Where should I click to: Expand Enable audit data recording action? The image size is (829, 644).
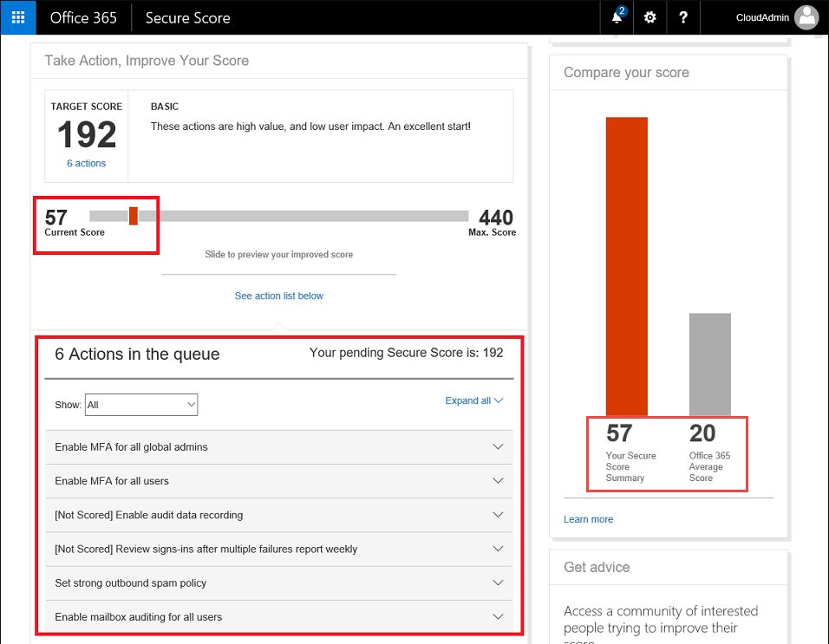click(279, 515)
